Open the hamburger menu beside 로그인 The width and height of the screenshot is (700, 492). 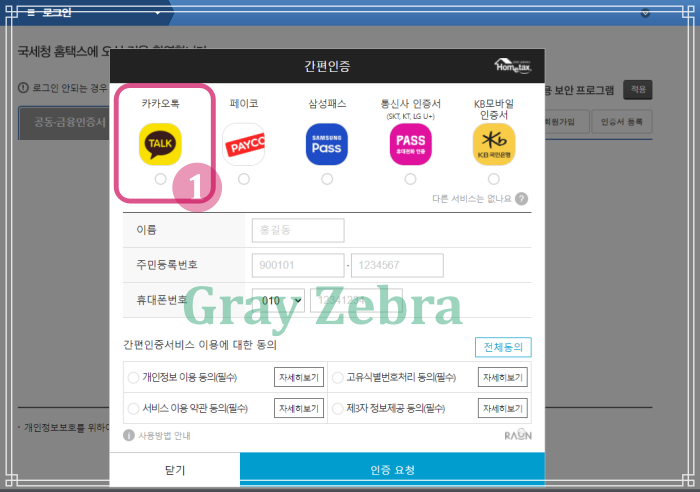[x=31, y=13]
